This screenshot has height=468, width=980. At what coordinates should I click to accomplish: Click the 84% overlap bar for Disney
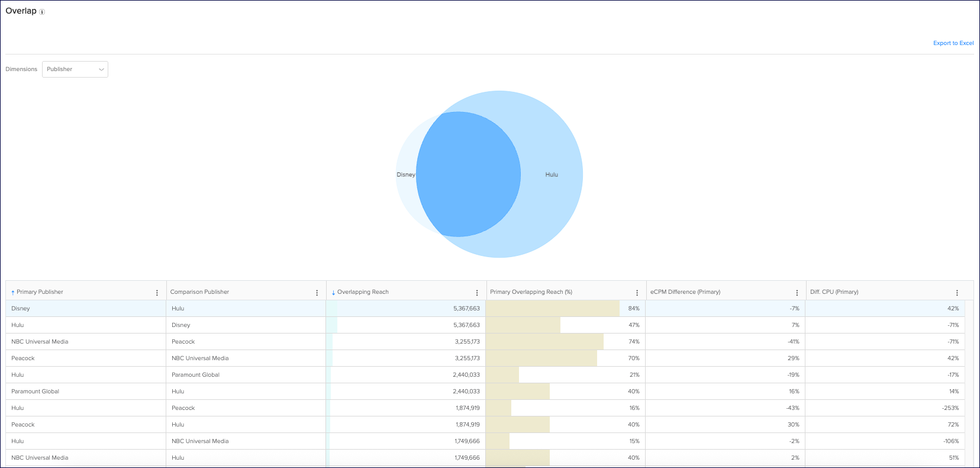(553, 309)
